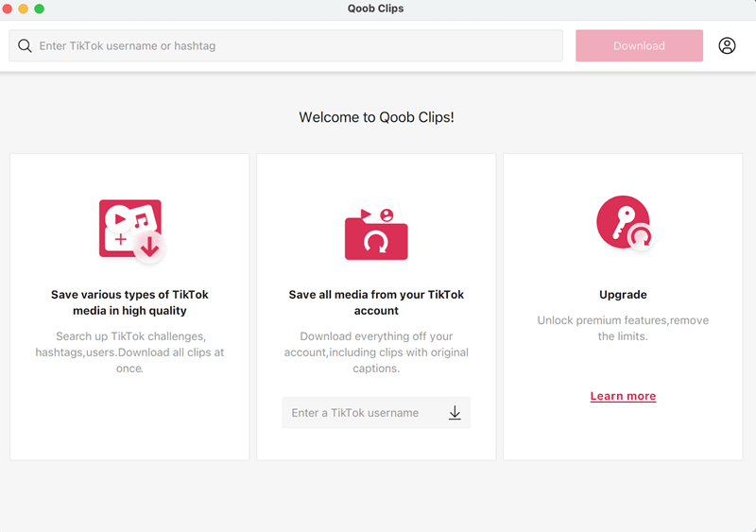Image resolution: width=756 pixels, height=532 pixels.
Task: Open the user account profile icon
Action: [x=727, y=45]
